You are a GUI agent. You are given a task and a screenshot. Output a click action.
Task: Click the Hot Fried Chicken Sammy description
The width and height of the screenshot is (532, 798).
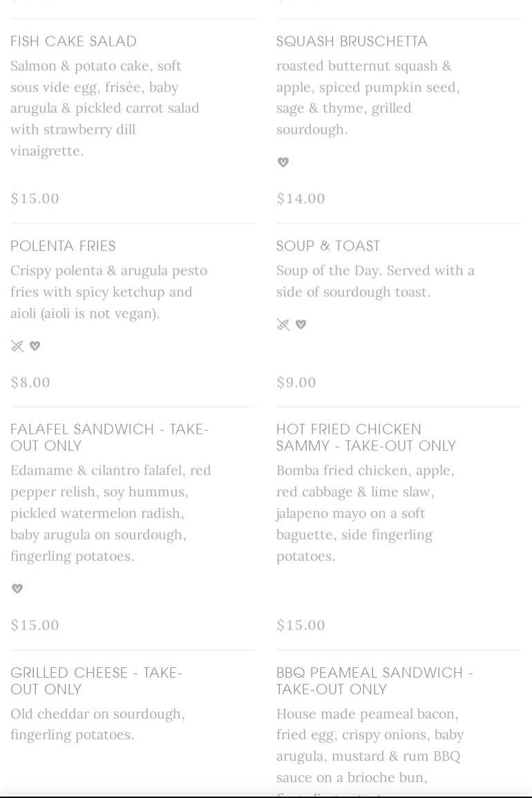365,513
